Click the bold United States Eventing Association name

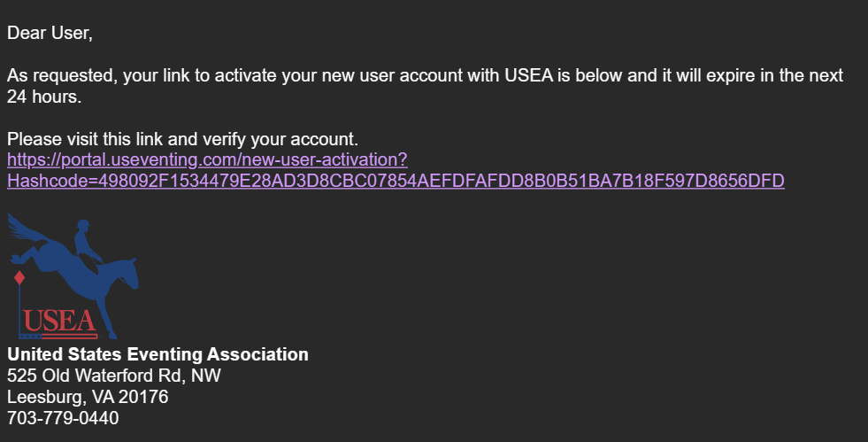(x=157, y=354)
